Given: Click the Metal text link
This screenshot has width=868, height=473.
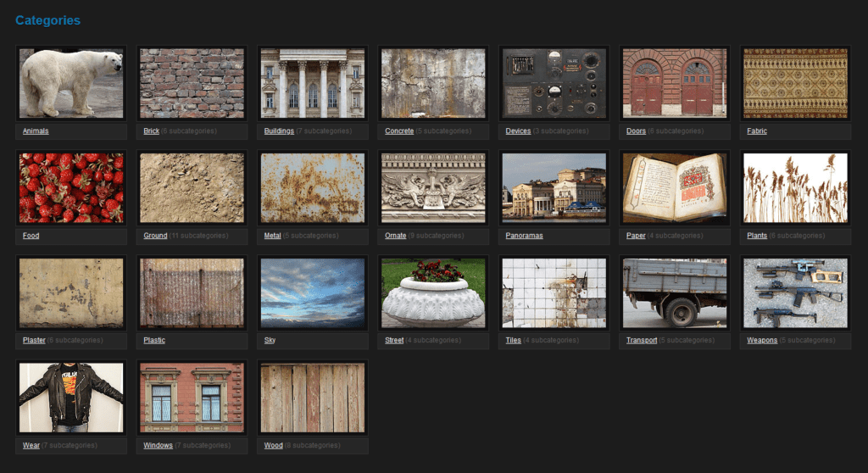Looking at the screenshot, I should click(x=272, y=236).
